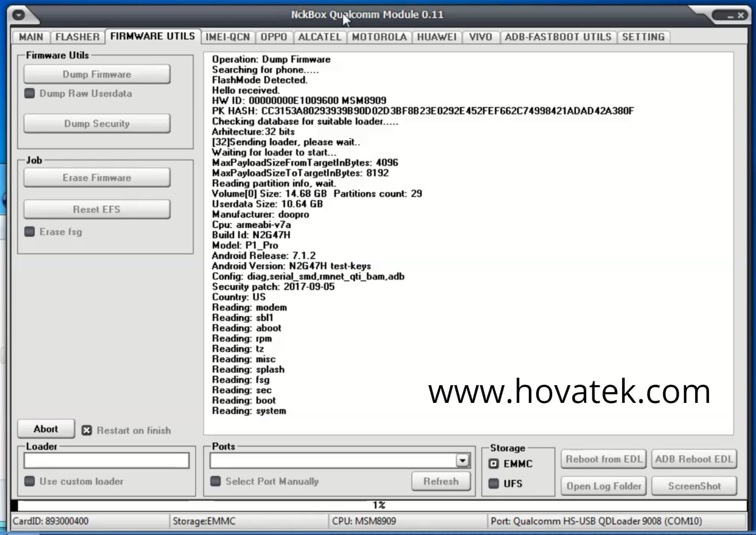This screenshot has width=756, height=535.
Task: Open the ADB-FASTBOOT UTILS tab
Action: pyautogui.click(x=558, y=37)
